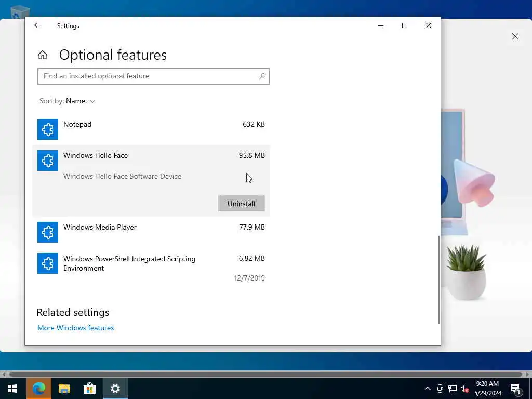Image resolution: width=532 pixels, height=399 pixels.
Task: Maximize the Settings window
Action: pyautogui.click(x=404, y=25)
